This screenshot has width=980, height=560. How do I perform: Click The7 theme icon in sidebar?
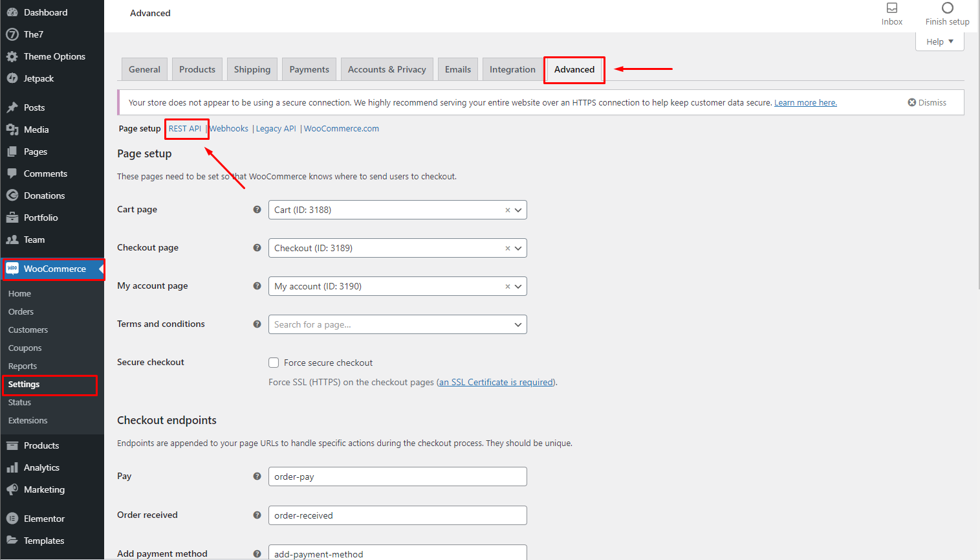tap(12, 34)
